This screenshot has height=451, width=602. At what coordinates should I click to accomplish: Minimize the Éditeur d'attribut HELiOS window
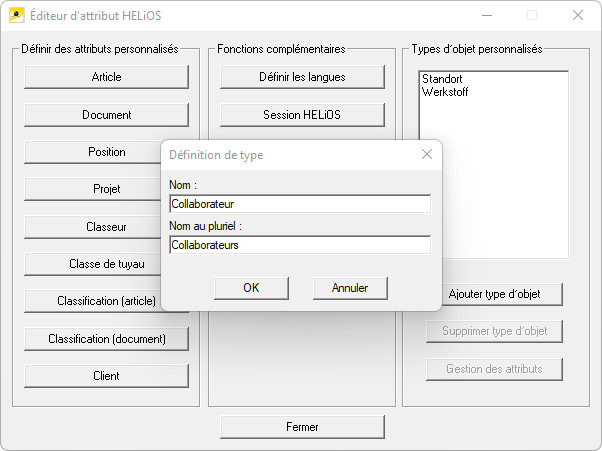487,15
